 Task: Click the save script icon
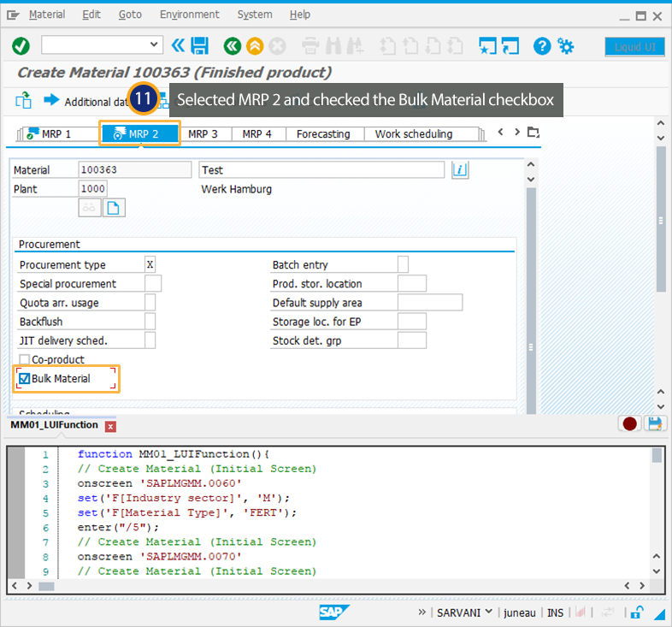(655, 423)
